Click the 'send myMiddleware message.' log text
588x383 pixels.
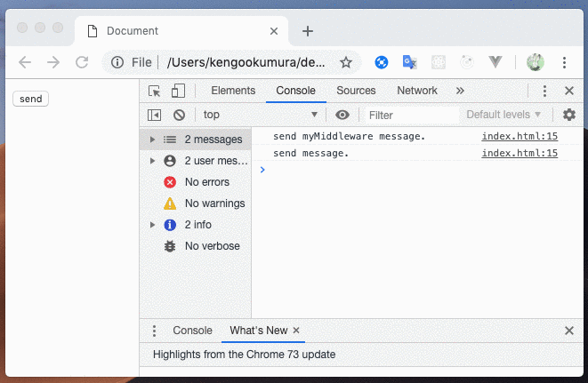[349, 137]
